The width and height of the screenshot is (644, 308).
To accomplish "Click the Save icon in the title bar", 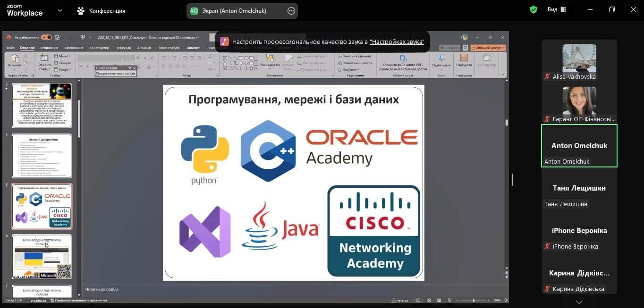I will pyautogui.click(x=57, y=37).
